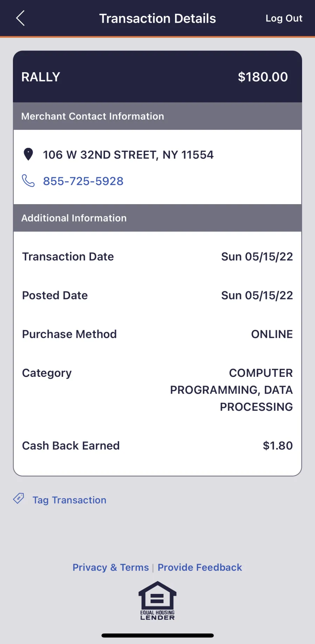Viewport: 315px width, 644px height.
Task: Tap the $180.00 transaction amount
Action: 262,77
